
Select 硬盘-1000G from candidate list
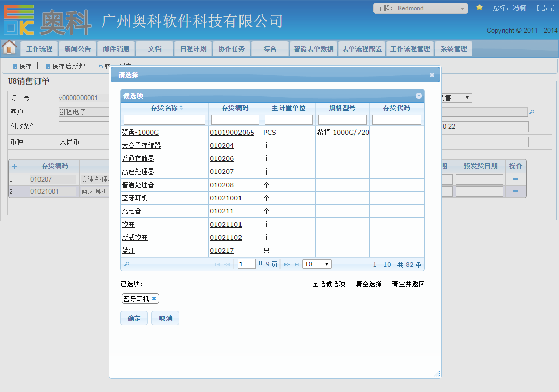[140, 133]
